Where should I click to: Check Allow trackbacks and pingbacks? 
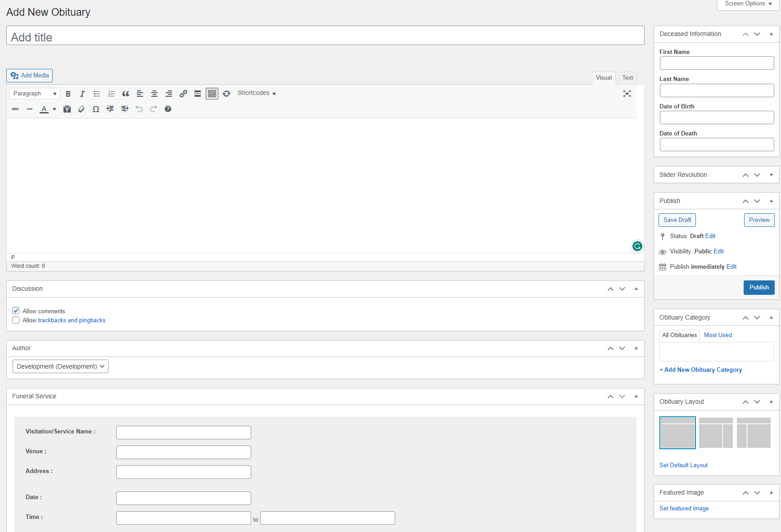[16, 320]
